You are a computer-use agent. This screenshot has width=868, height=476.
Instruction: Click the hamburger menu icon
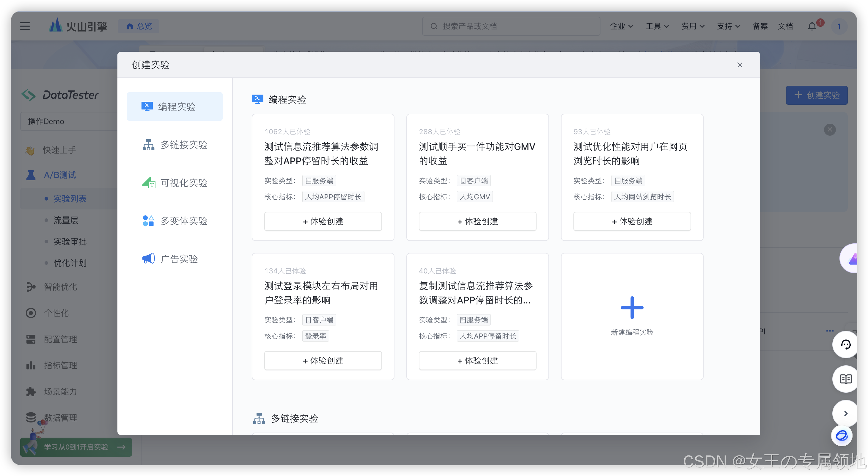click(x=25, y=26)
